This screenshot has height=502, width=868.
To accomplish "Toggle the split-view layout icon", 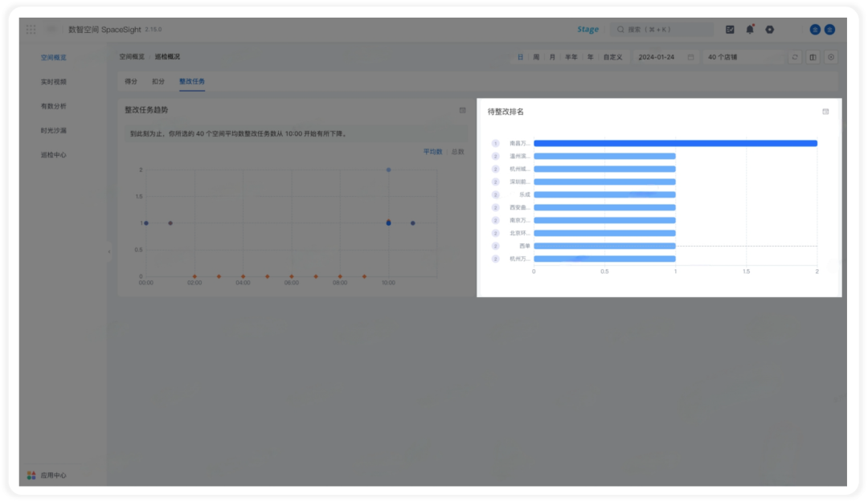I will point(813,57).
